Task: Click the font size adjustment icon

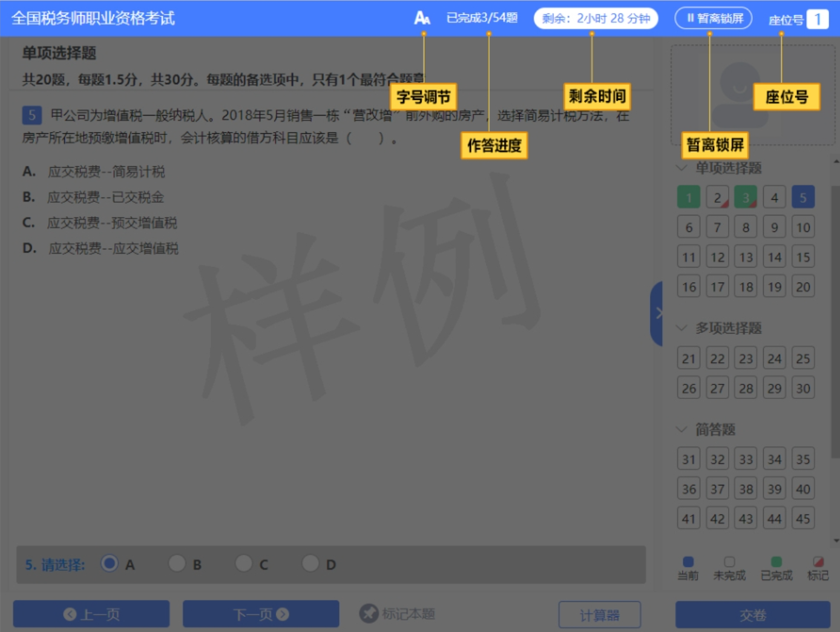Action: pyautogui.click(x=422, y=18)
